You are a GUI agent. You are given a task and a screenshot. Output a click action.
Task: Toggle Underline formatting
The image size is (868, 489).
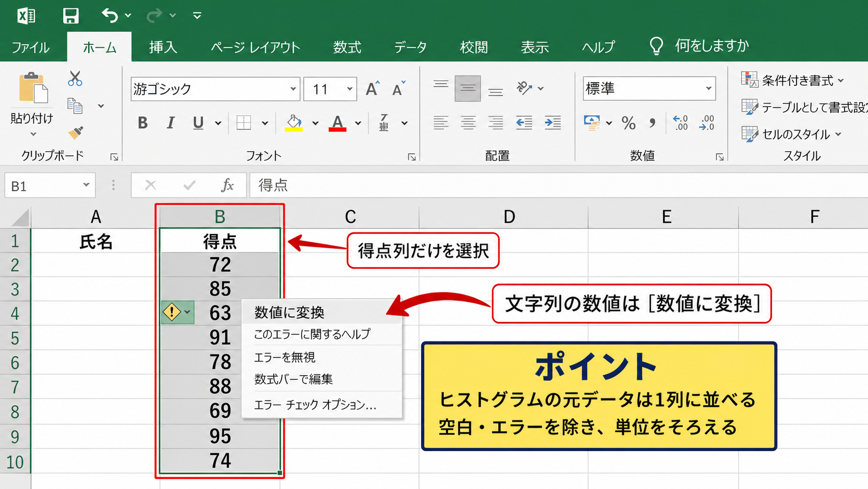tap(198, 123)
